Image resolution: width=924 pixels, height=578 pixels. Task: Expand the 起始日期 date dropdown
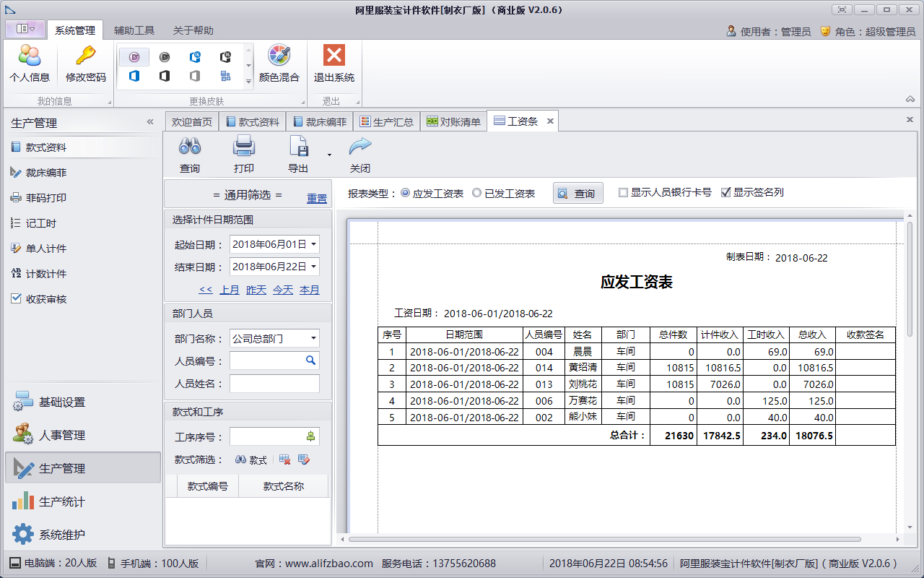click(x=313, y=244)
